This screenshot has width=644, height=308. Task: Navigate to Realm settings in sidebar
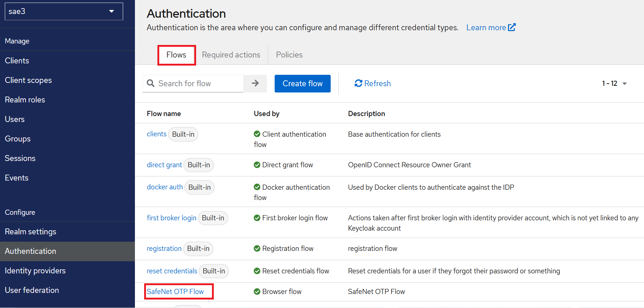click(x=31, y=232)
